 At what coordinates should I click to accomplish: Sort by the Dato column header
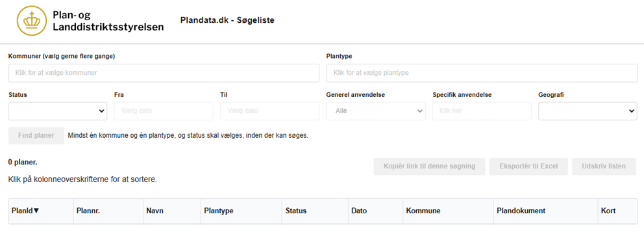359,211
